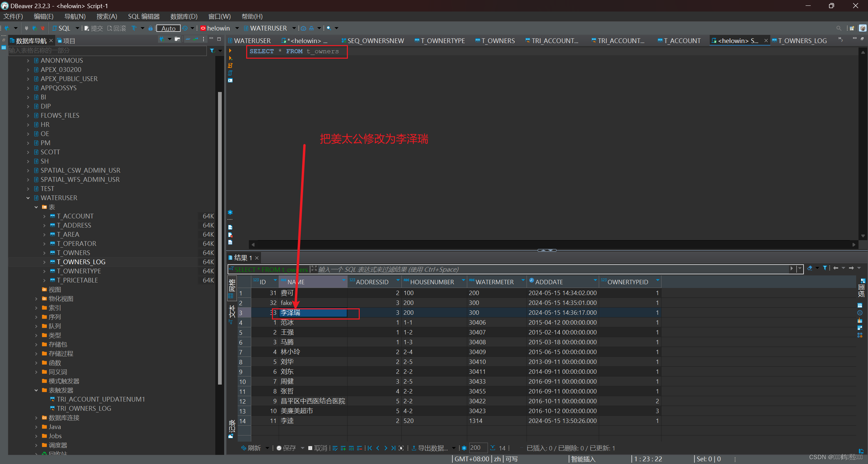
Task: Toggle link with editor in navigator
Action: (196, 39)
